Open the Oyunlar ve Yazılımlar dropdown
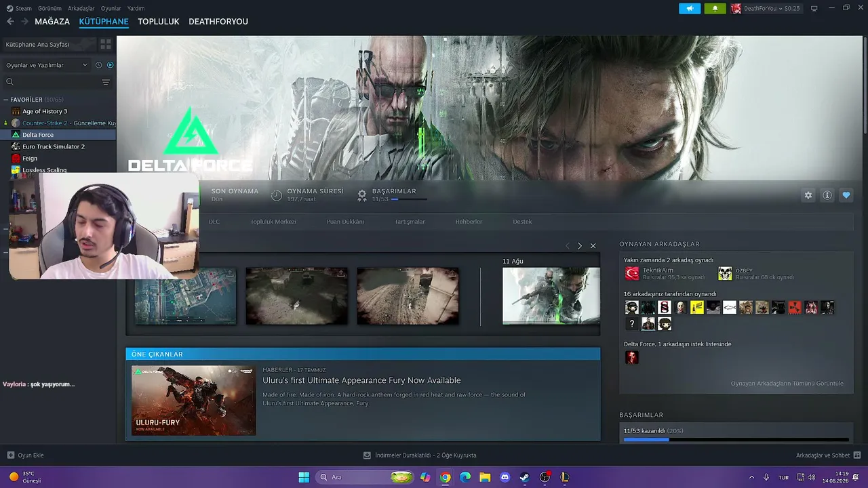This screenshot has height=488, width=868. (x=47, y=65)
